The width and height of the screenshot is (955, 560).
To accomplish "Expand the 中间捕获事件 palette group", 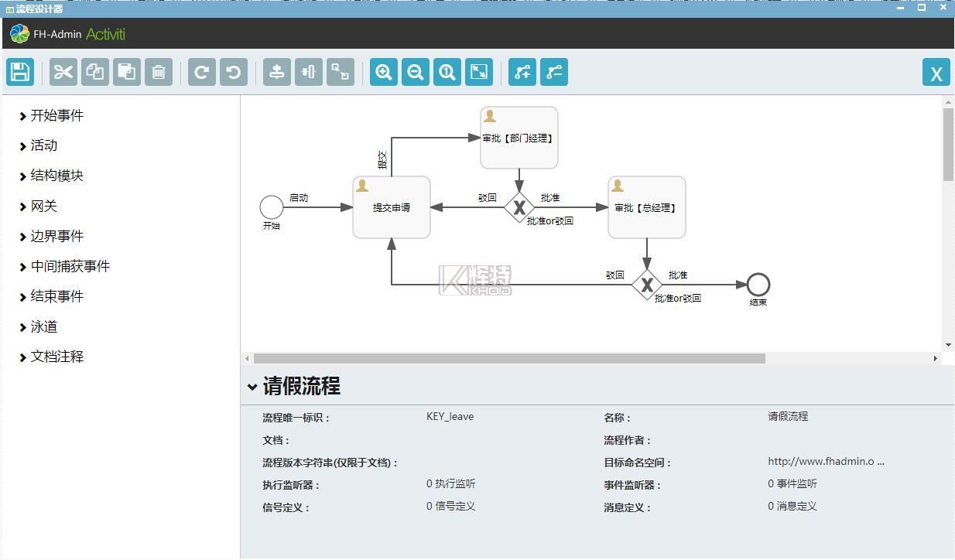I will point(64,266).
